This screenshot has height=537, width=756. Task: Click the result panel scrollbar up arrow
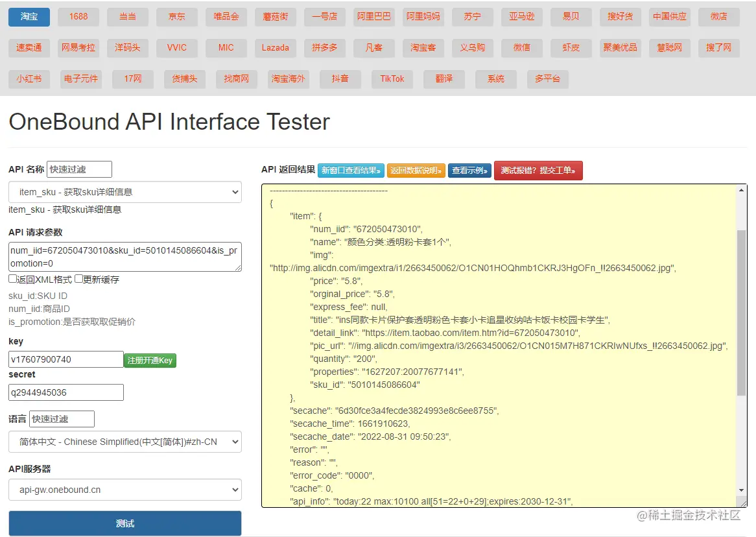coord(742,190)
